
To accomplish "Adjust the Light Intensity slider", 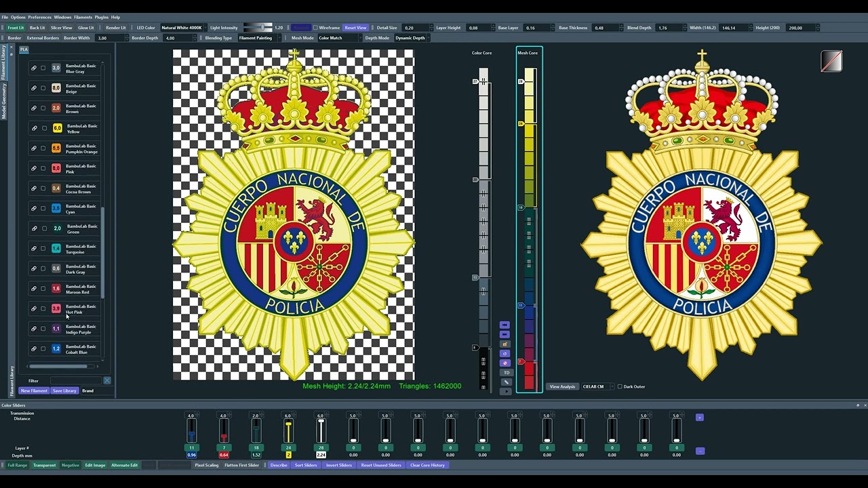I will [258, 28].
